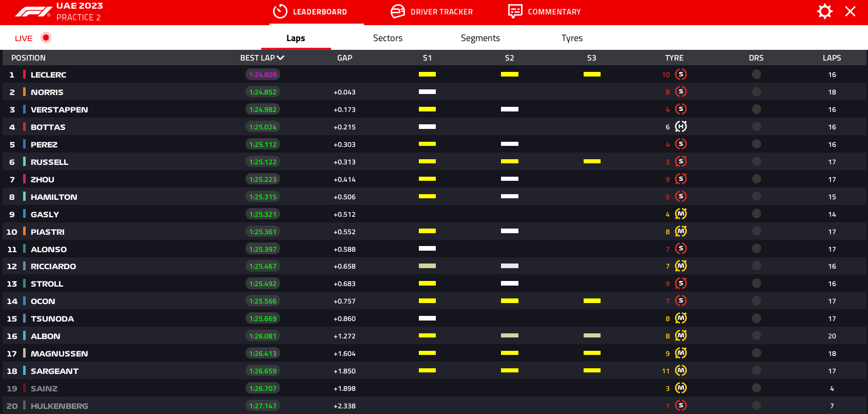Click Albon's medium tyre icon
This screenshot has width=868, height=414.
coord(681,336)
